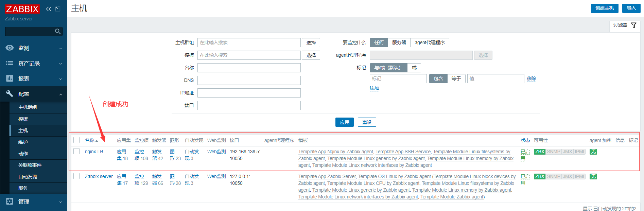
Task: Select 与/或 (默认) tag mode
Action: tap(388, 68)
